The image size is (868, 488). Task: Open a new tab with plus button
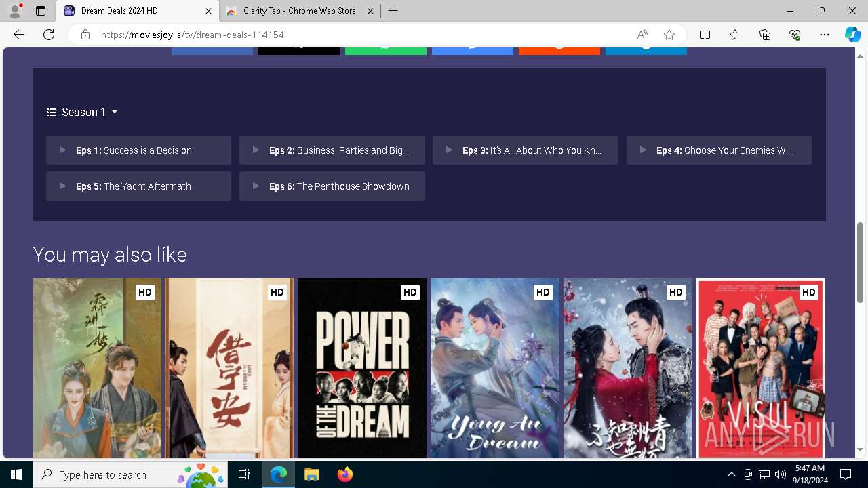point(393,11)
